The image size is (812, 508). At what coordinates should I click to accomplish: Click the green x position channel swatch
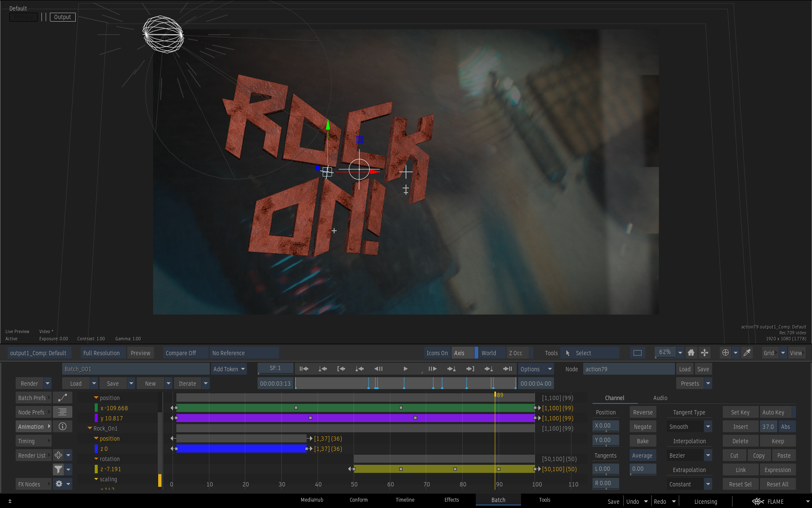(x=96, y=408)
